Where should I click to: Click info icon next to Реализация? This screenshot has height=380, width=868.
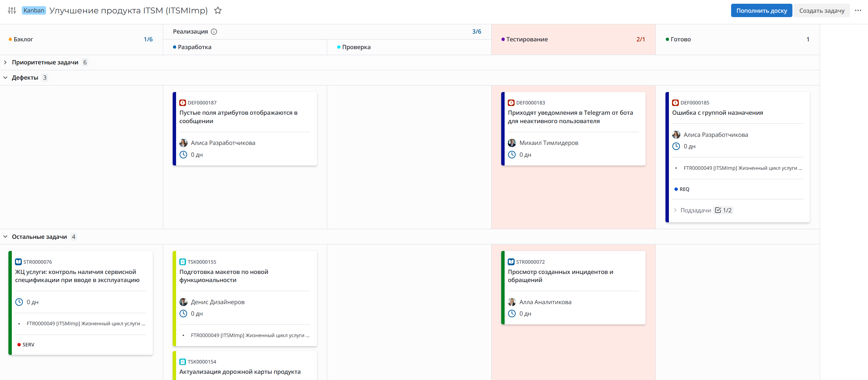coord(214,32)
